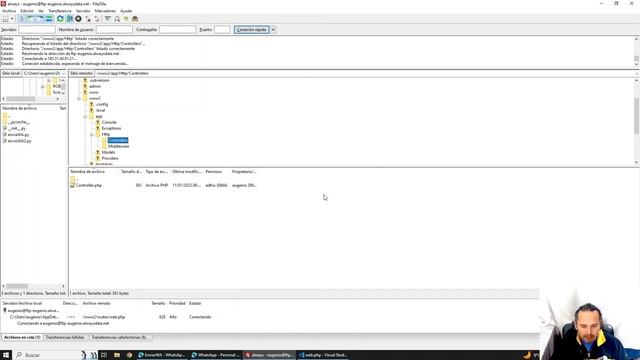Open the Conexión rápida history dropdown

coord(273,29)
